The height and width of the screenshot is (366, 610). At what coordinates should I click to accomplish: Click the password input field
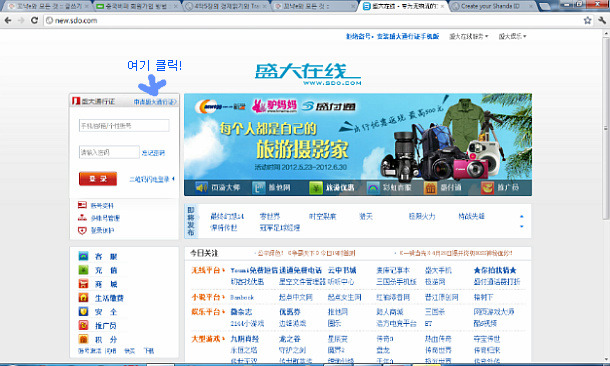pos(109,152)
